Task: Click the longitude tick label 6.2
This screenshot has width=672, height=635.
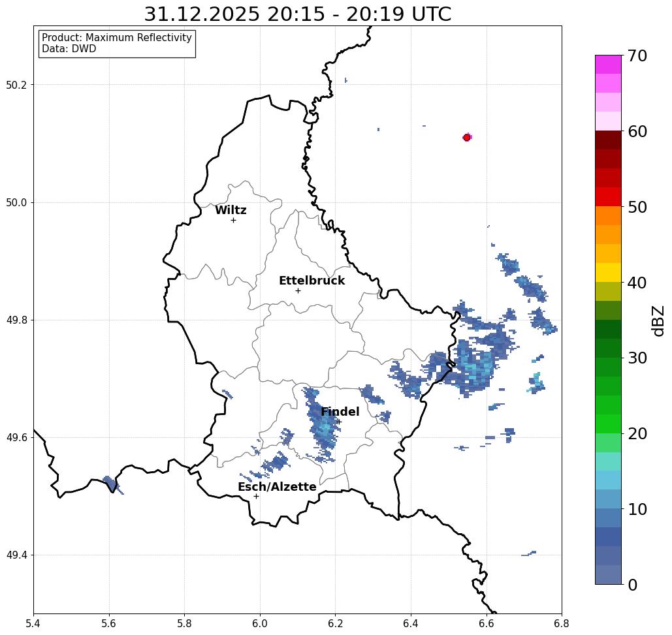Action: click(335, 623)
